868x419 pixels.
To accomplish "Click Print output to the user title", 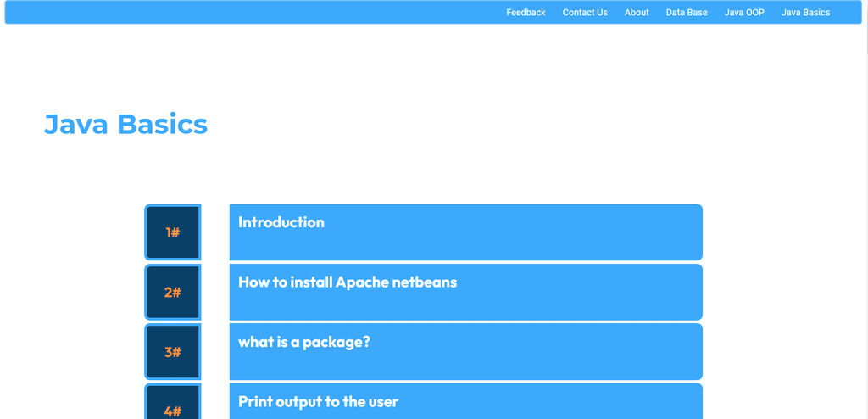I will click(x=319, y=402).
